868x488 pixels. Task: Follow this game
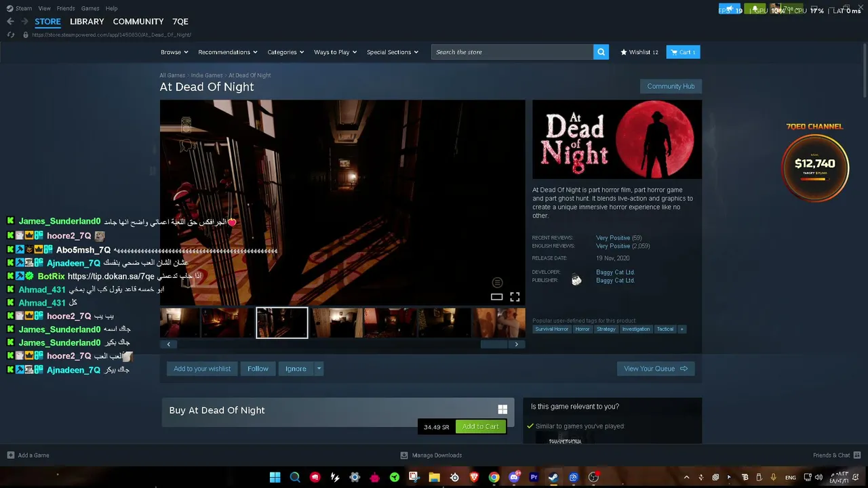258,369
